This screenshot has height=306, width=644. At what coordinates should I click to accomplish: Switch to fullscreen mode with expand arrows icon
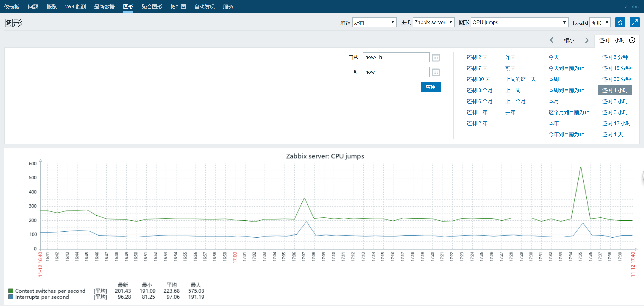635,23
